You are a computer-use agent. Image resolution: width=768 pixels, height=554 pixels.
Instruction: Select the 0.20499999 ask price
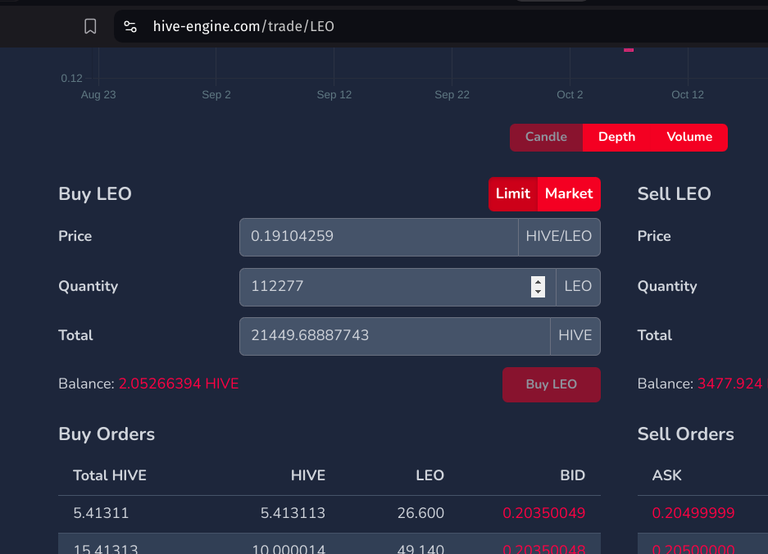point(693,513)
